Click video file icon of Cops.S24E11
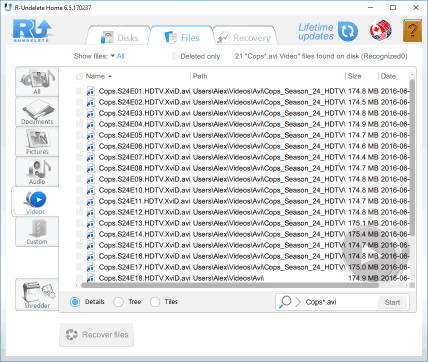428x362 pixels. (90, 201)
